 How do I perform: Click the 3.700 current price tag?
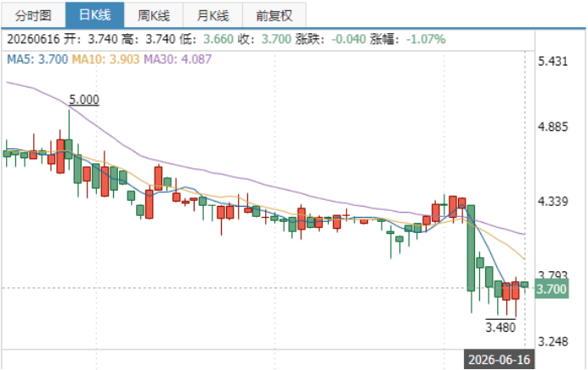tap(551, 289)
